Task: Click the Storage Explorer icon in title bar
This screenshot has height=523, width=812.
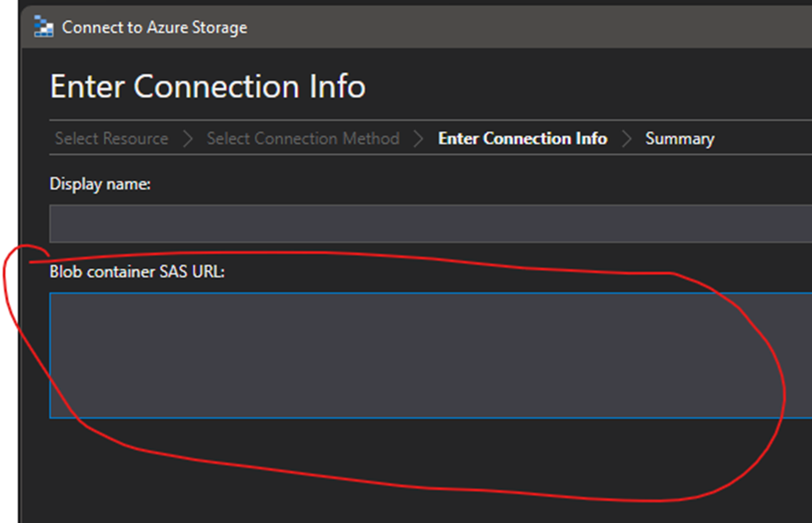Action: pyautogui.click(x=43, y=26)
